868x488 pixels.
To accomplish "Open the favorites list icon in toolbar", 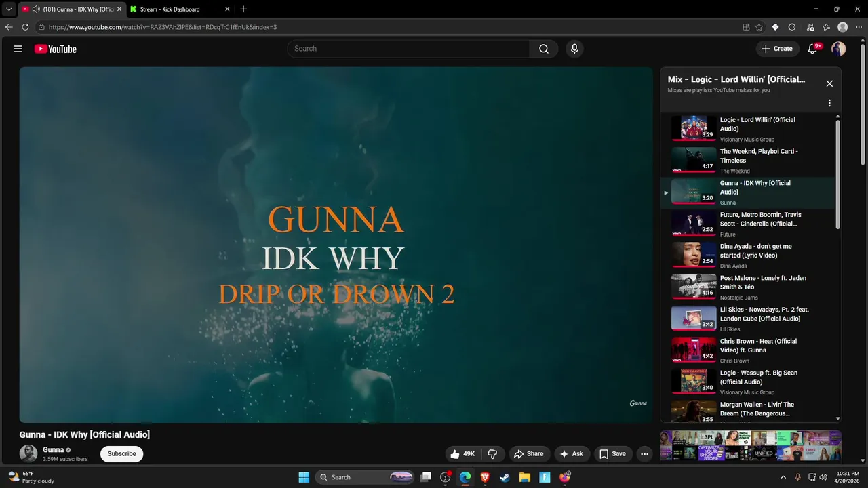I will (826, 27).
